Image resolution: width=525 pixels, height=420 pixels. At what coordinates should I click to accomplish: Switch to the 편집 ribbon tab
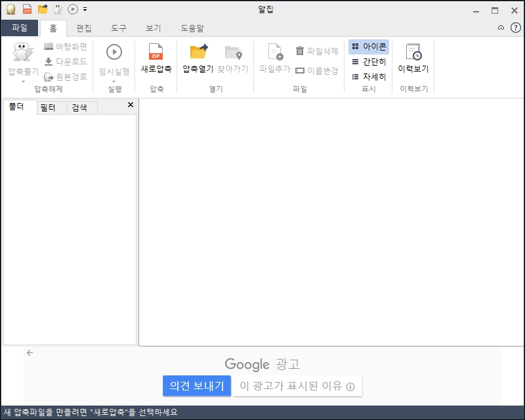pyautogui.click(x=84, y=28)
